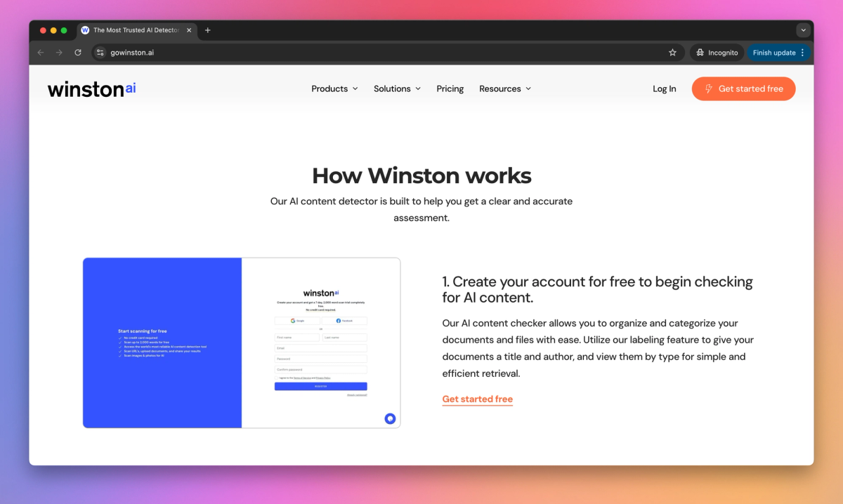Click the Winston AI logo
This screenshot has height=504, width=843.
pyautogui.click(x=91, y=88)
